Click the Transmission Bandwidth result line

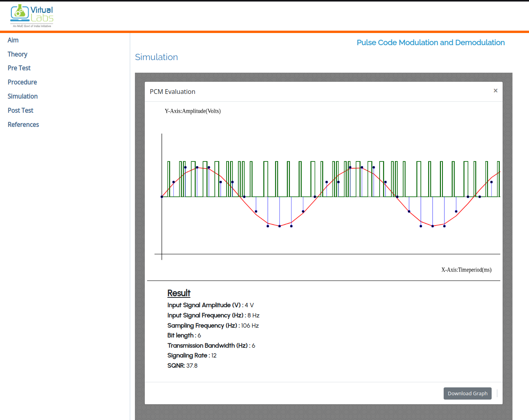(x=211, y=345)
